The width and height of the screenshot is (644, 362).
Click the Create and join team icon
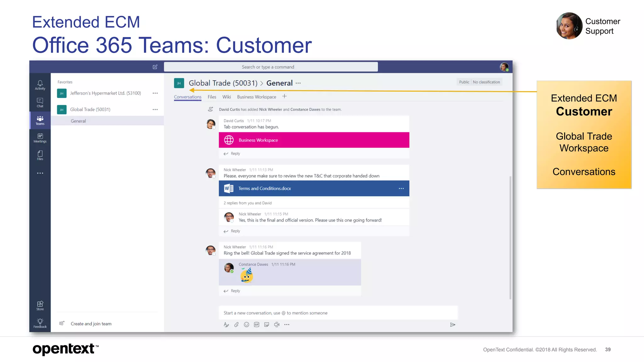click(62, 323)
